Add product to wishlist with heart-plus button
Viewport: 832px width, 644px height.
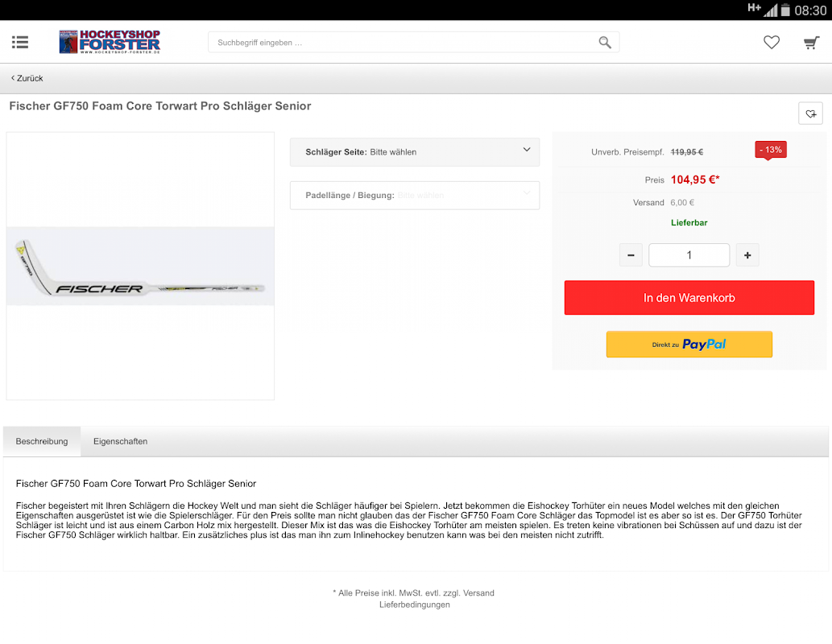tap(810, 113)
